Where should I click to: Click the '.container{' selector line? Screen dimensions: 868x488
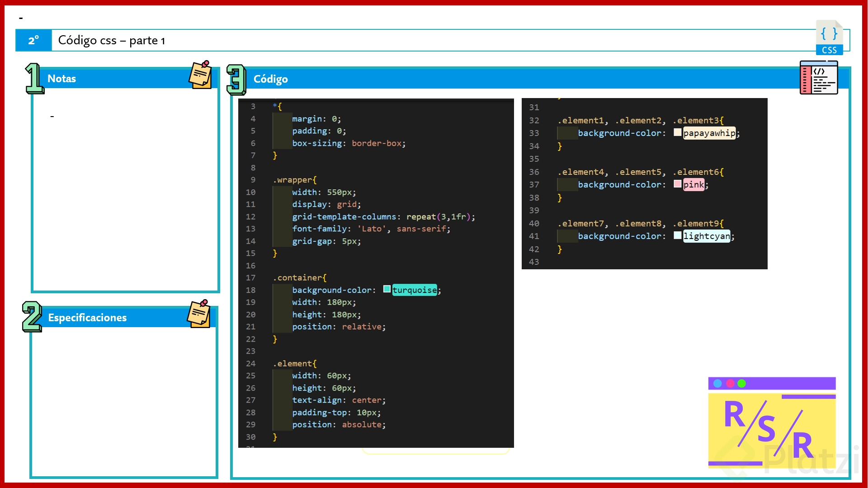point(300,278)
